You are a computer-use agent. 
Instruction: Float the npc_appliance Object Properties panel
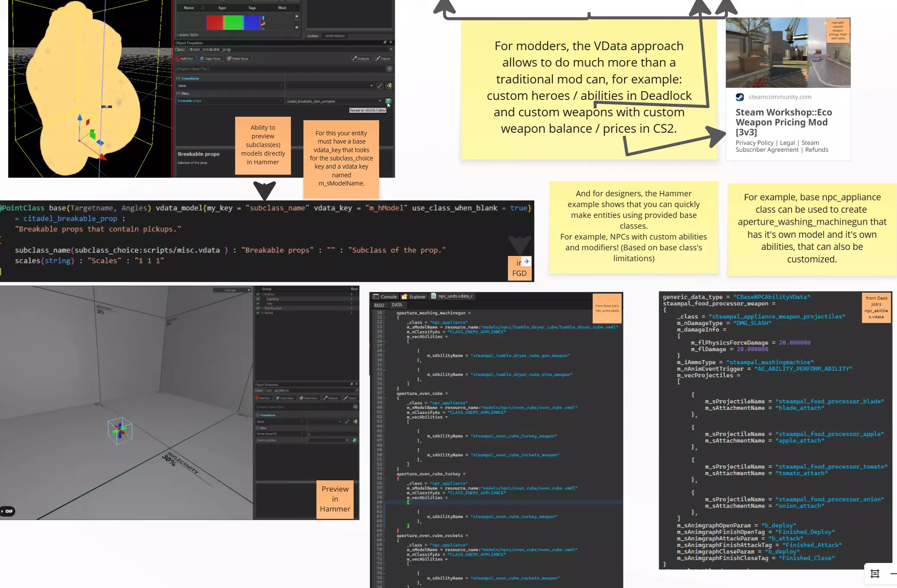[x=351, y=384]
